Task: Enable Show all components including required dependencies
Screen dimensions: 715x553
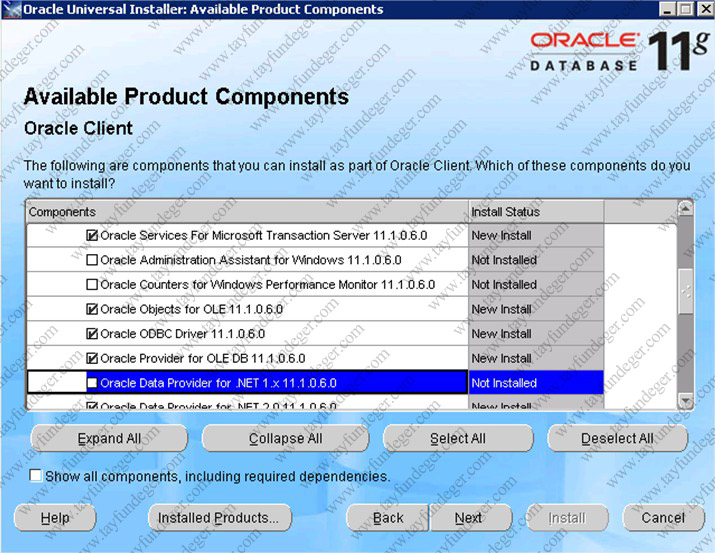Action: click(35, 476)
